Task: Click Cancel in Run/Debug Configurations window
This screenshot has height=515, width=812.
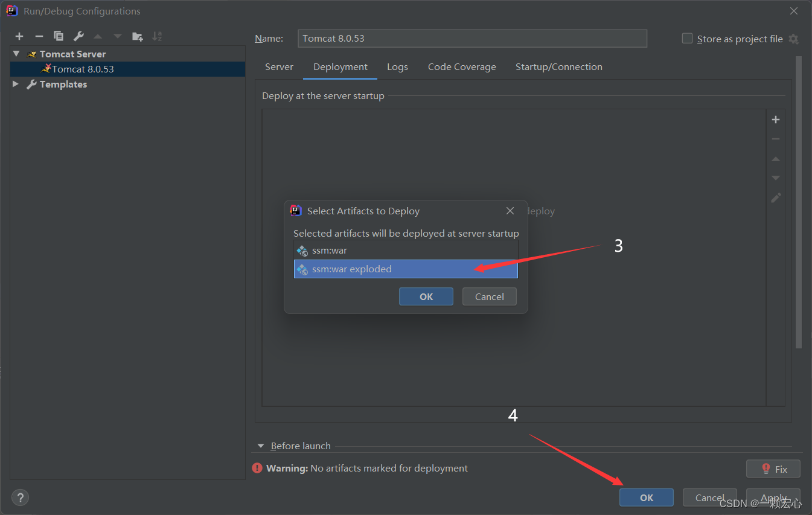Action: point(710,497)
